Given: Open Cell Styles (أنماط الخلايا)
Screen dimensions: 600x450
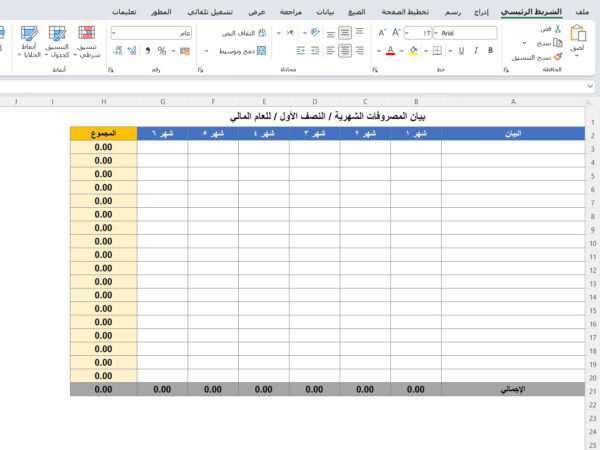Looking at the screenshot, I should (x=29, y=42).
